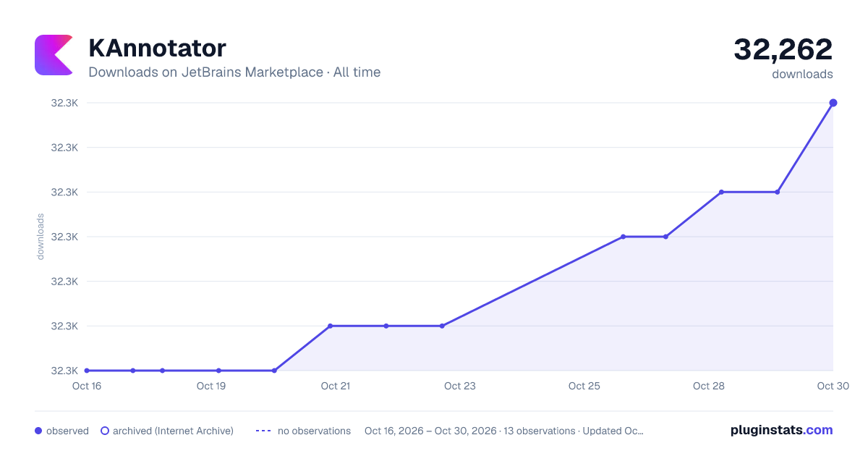Image resolution: width=868 pixels, height=456 pixels.
Task: Click the 'Oct 19' x-axis label
Action: [211, 386]
